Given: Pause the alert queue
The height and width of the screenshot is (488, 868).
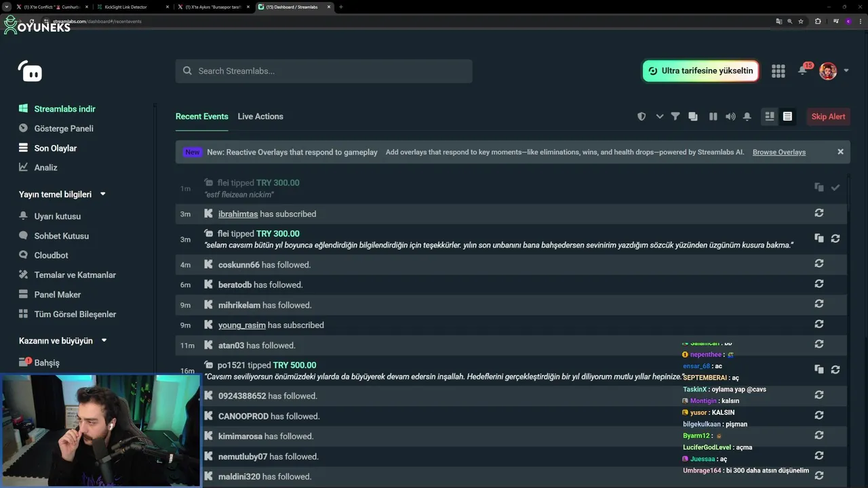Looking at the screenshot, I should [x=713, y=117].
